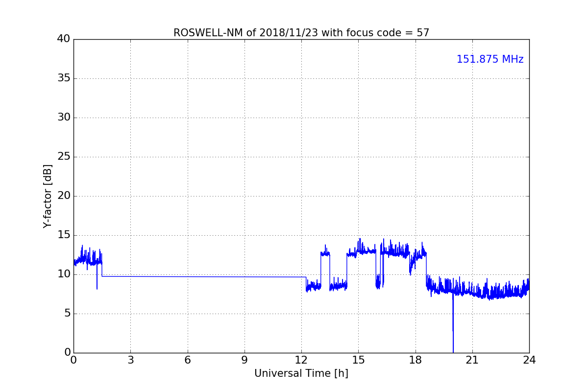Click the y-axis tick label 15
Viewport: 588px width, 392px height.
pos(63,235)
